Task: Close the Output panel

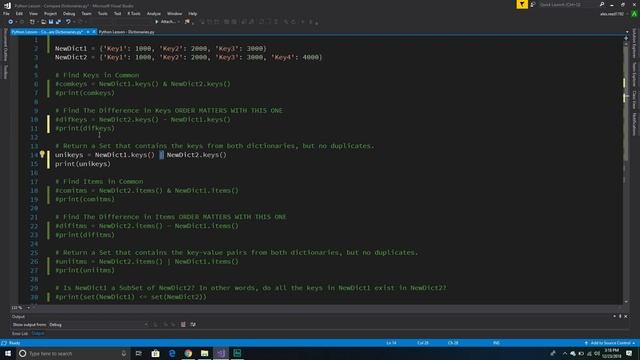Action: (626, 316)
